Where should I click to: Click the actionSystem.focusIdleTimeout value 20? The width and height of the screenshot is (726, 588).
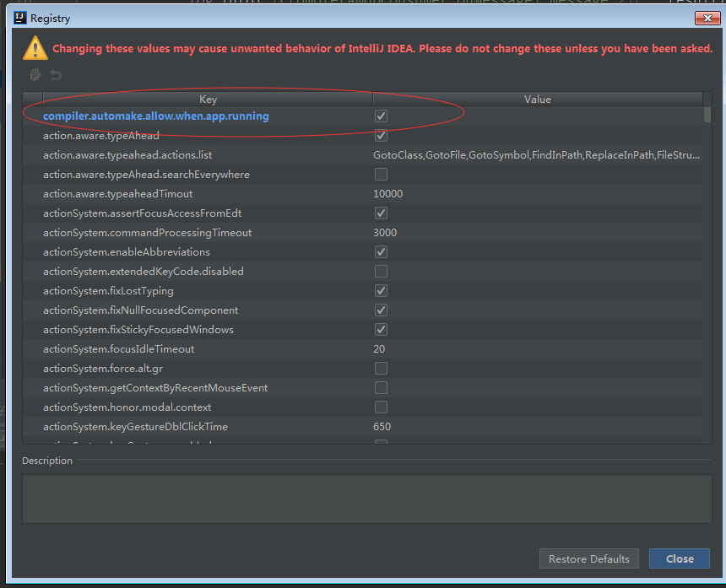pos(379,349)
